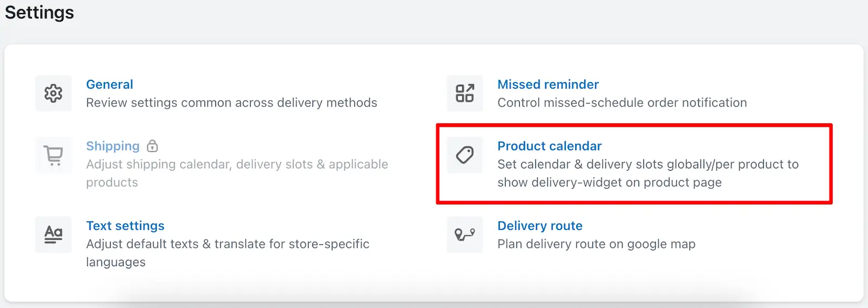Click "Control missed-schedule order notification" description
Viewport: 868px width, 308px height.
[x=622, y=103]
